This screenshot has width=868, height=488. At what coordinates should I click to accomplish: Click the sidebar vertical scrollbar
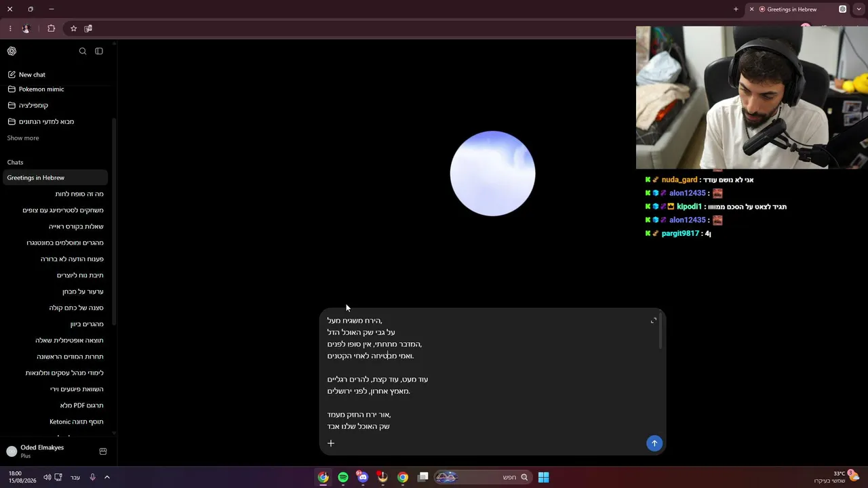114,220
